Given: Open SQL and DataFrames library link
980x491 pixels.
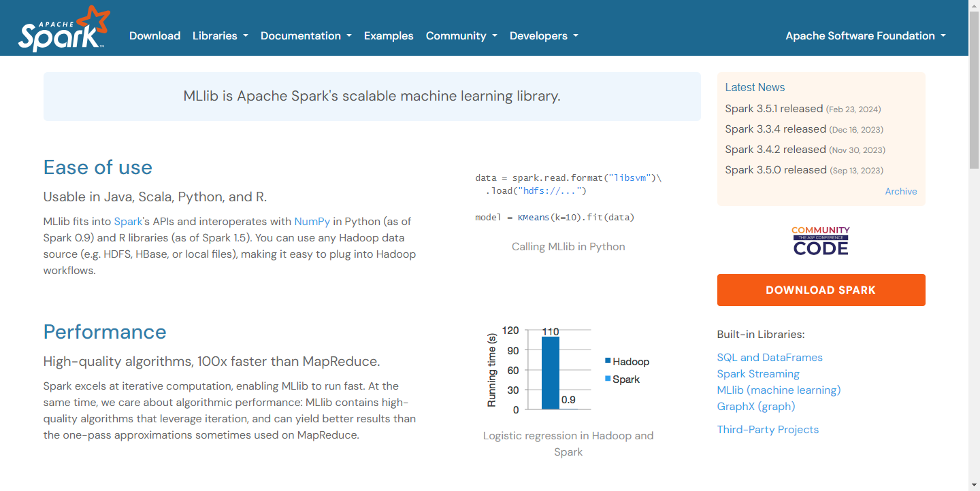Looking at the screenshot, I should coord(770,358).
